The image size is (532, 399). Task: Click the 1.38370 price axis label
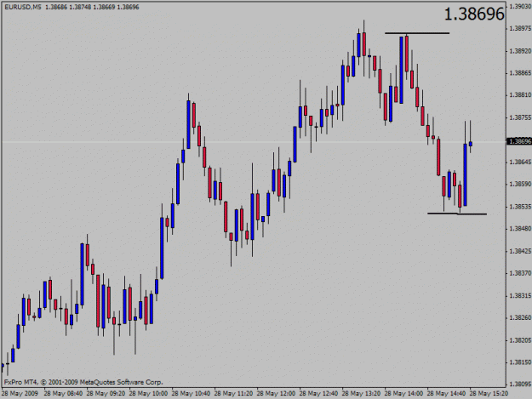[520, 273]
